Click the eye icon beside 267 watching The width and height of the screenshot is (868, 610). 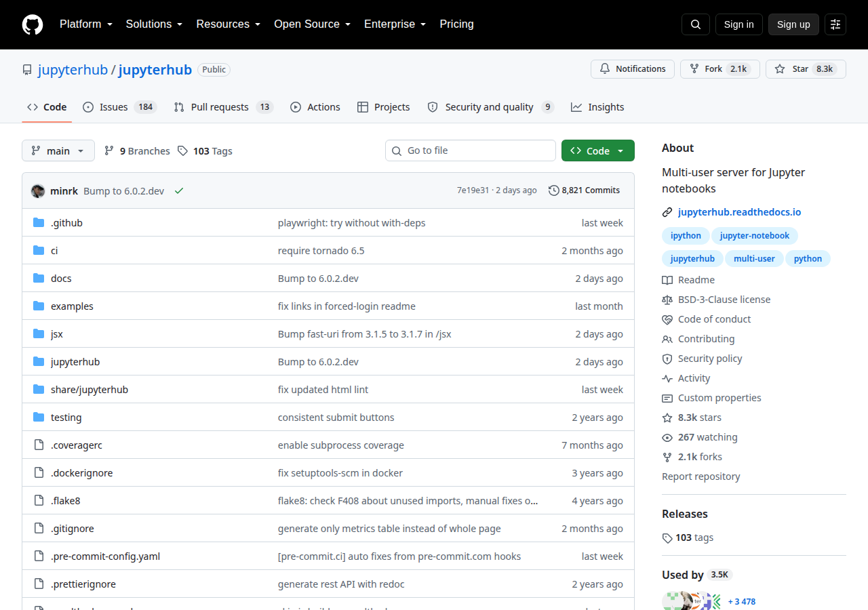click(x=667, y=437)
